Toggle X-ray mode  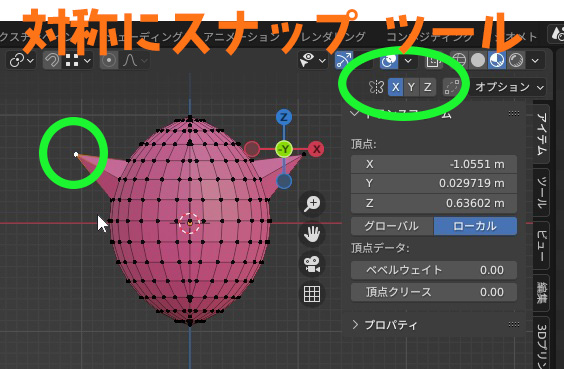(433, 61)
